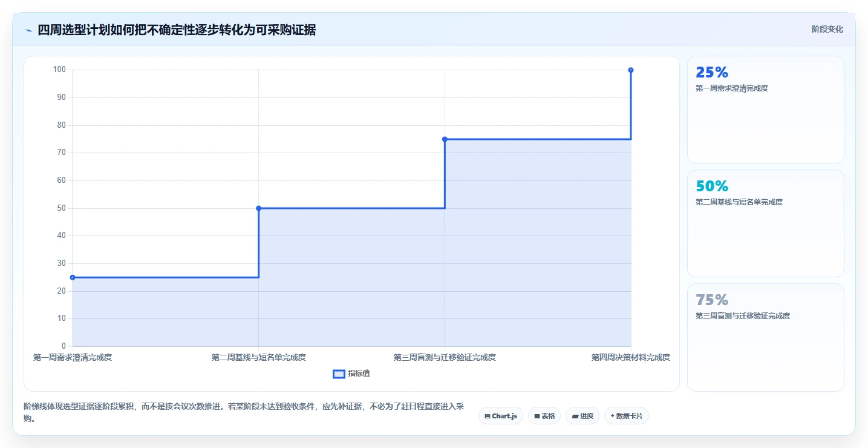The height and width of the screenshot is (448, 868).
Task: Select the 进度 tag pill
Action: tap(582, 416)
